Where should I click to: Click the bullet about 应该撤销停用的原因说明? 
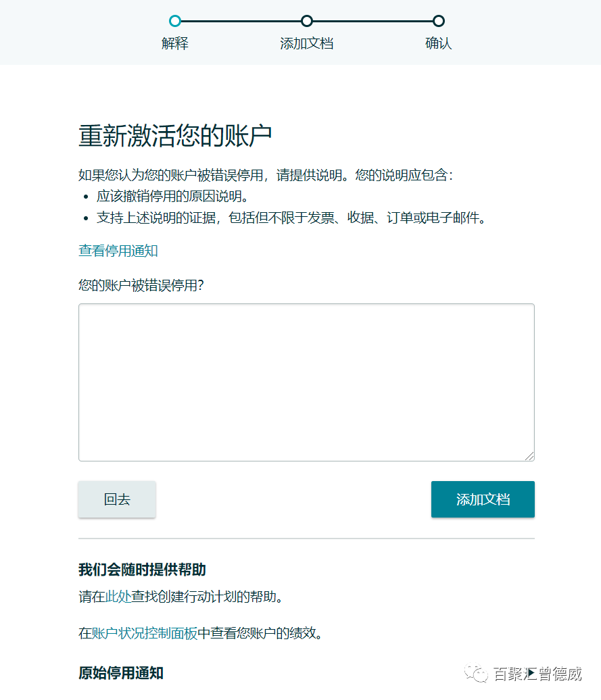tap(172, 196)
